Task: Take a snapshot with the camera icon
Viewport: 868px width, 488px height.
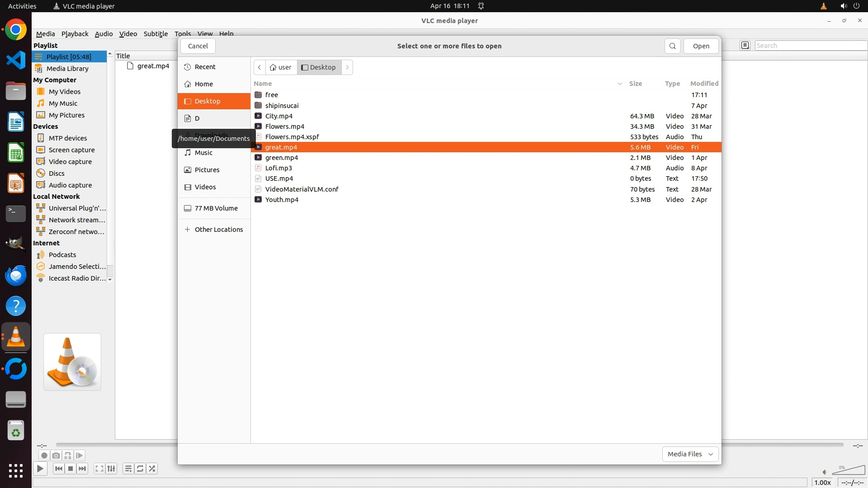Action: point(56,455)
